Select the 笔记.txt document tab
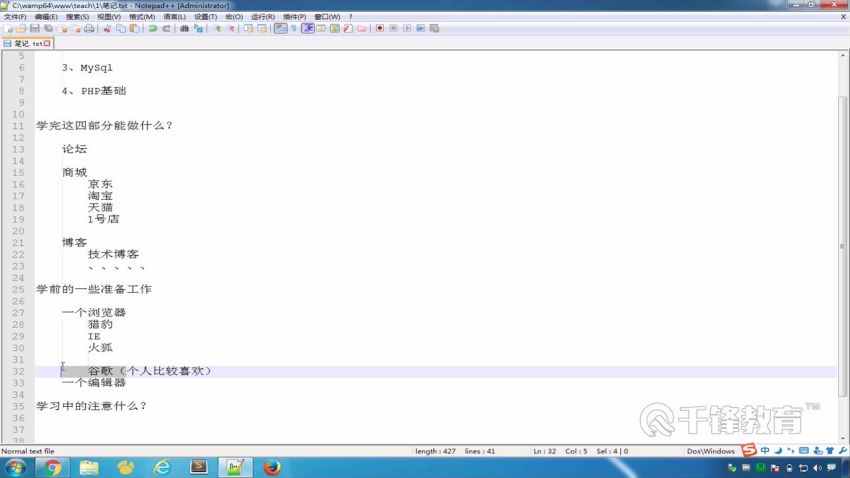This screenshot has height=478, width=850. pyautogui.click(x=27, y=43)
